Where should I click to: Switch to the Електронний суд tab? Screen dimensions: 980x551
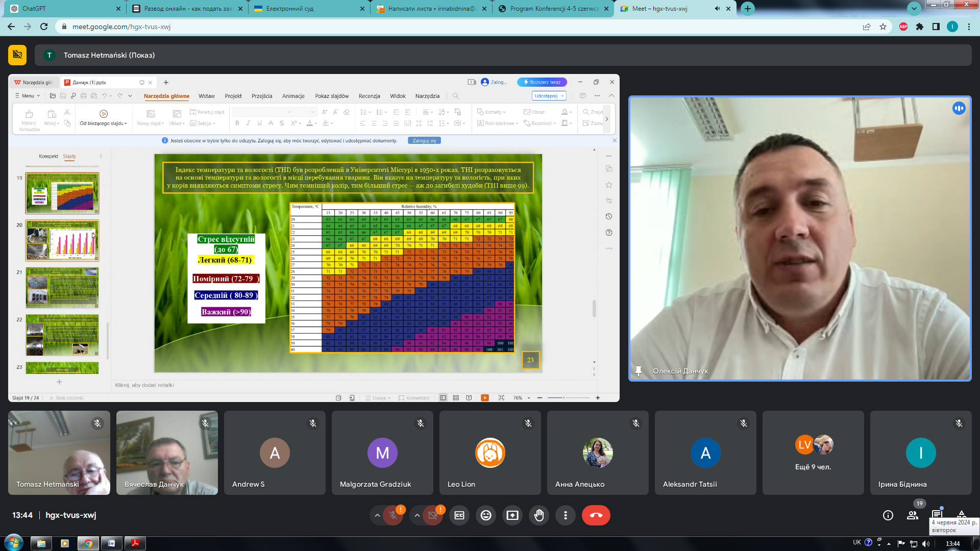coord(310,9)
